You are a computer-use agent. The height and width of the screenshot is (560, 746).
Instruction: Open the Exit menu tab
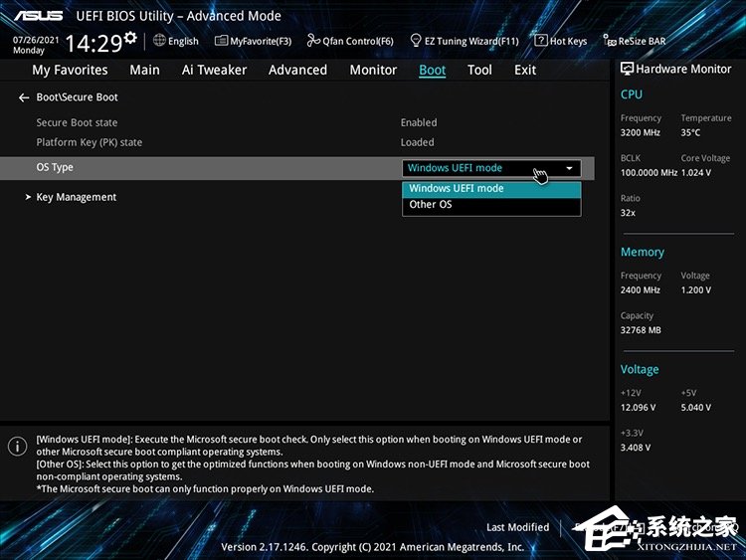click(x=525, y=70)
